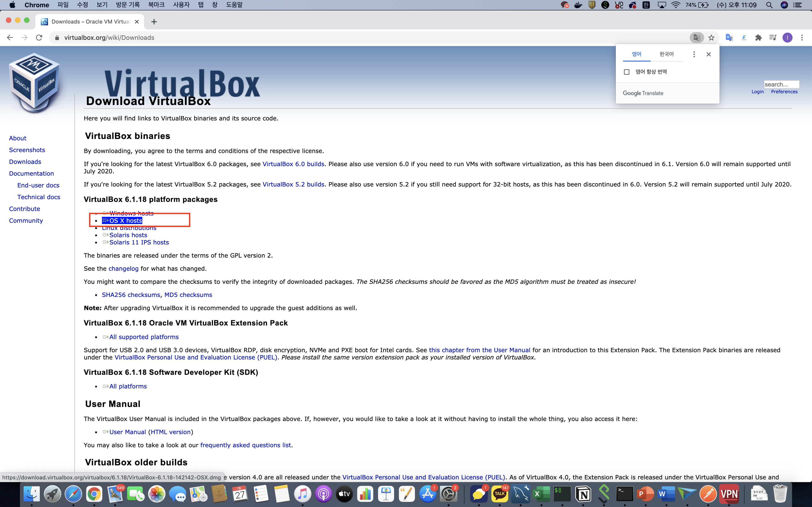Reload the page with the refresh icon

tap(39, 38)
